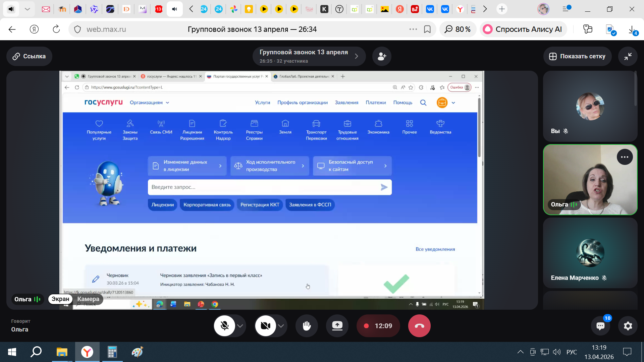This screenshot has width=644, height=362.
Task: Show previous tabs with left chevron
Action: (x=191, y=9)
